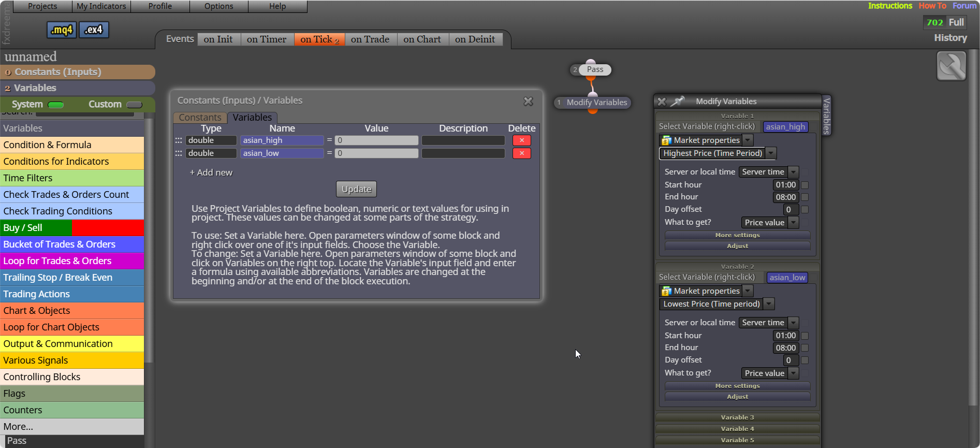980x448 pixels.
Task: Tick the Start hour checkbox in Variable 2
Action: pyautogui.click(x=805, y=336)
